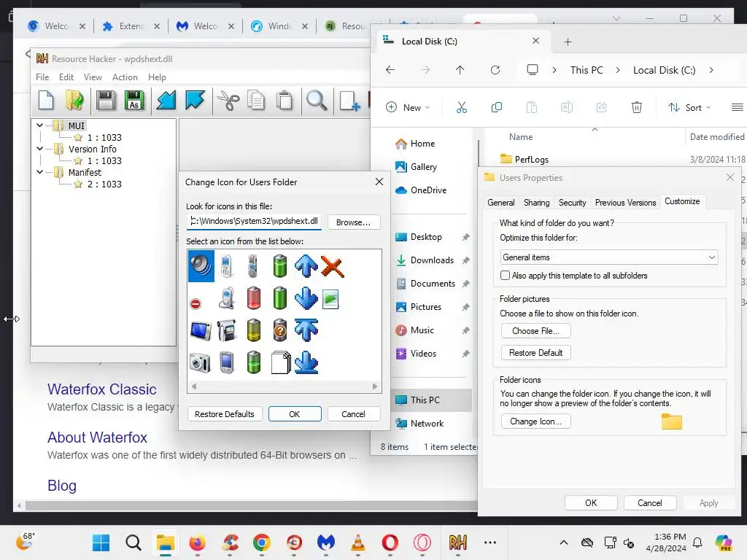The height and width of the screenshot is (560, 747).
Task: Click the Refresh icon in File Explorer
Action: pos(495,70)
